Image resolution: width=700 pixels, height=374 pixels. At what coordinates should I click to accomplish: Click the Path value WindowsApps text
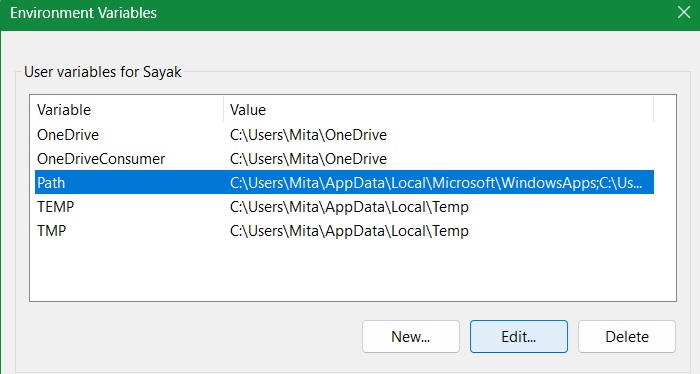click(x=548, y=183)
